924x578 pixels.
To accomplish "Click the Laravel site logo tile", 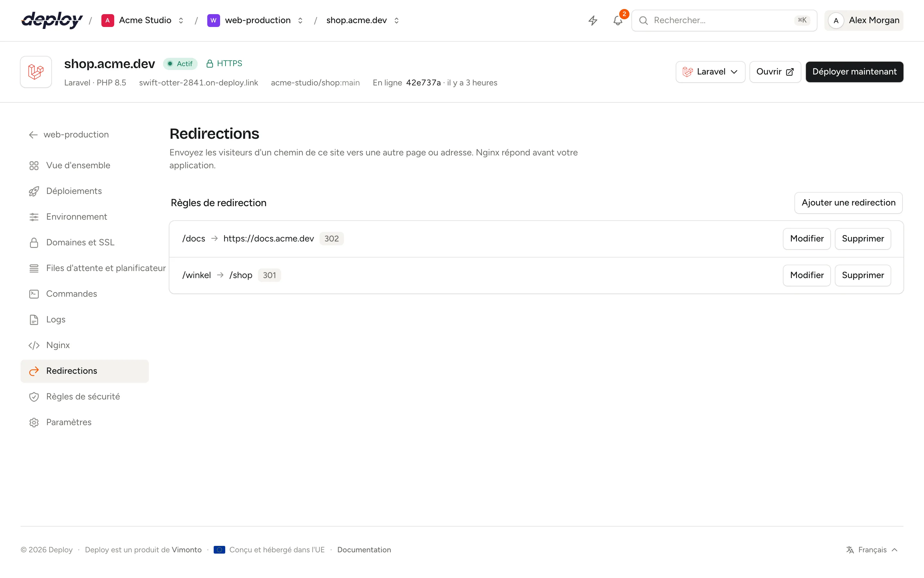I will pyautogui.click(x=36, y=72).
